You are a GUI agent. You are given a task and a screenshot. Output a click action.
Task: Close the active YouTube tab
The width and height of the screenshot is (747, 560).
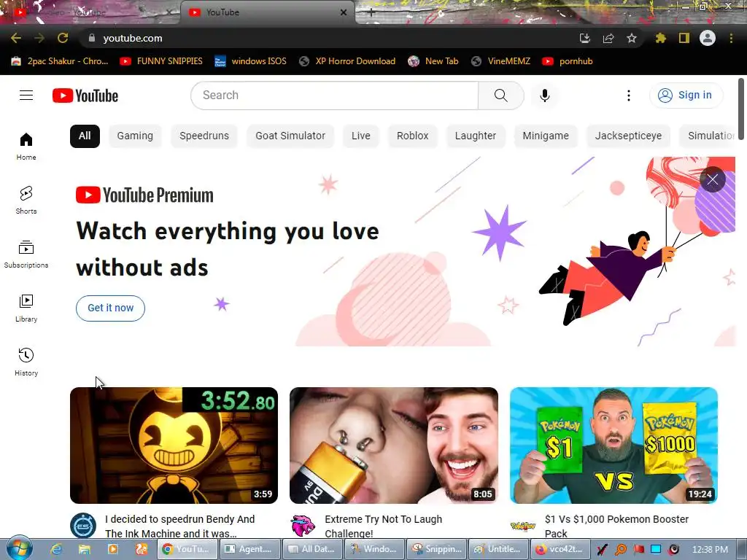point(344,12)
